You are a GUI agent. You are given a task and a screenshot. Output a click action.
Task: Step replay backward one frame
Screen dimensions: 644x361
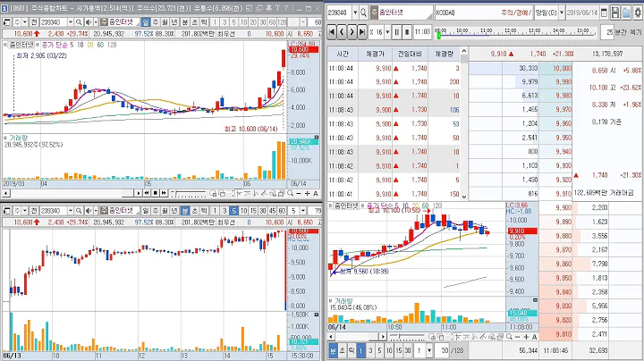(342, 31)
